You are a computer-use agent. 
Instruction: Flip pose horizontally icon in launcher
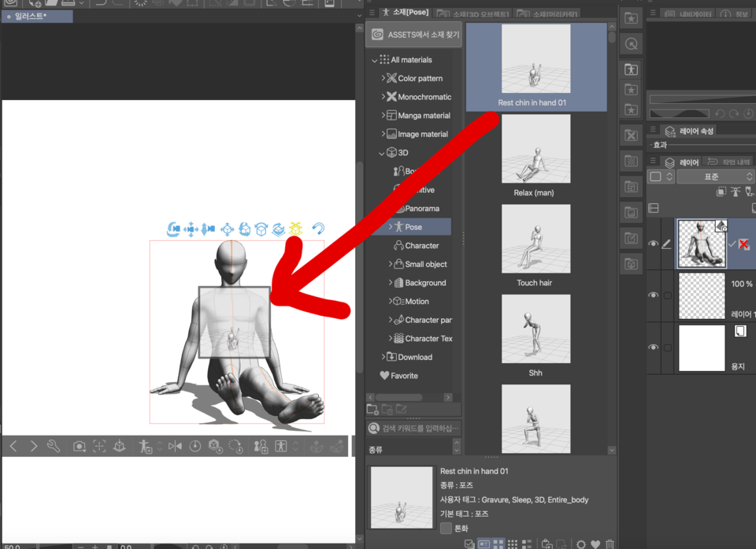175,447
